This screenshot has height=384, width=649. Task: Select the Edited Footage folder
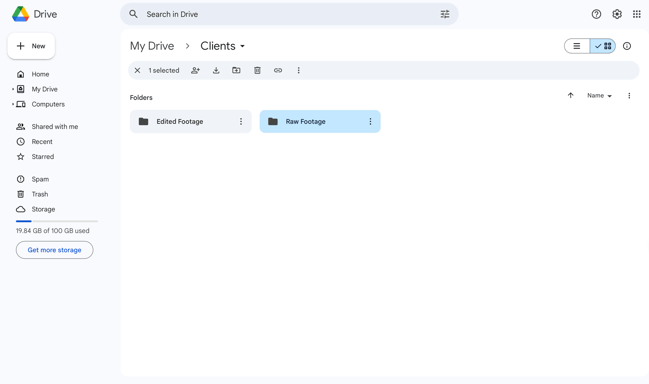[x=190, y=121]
